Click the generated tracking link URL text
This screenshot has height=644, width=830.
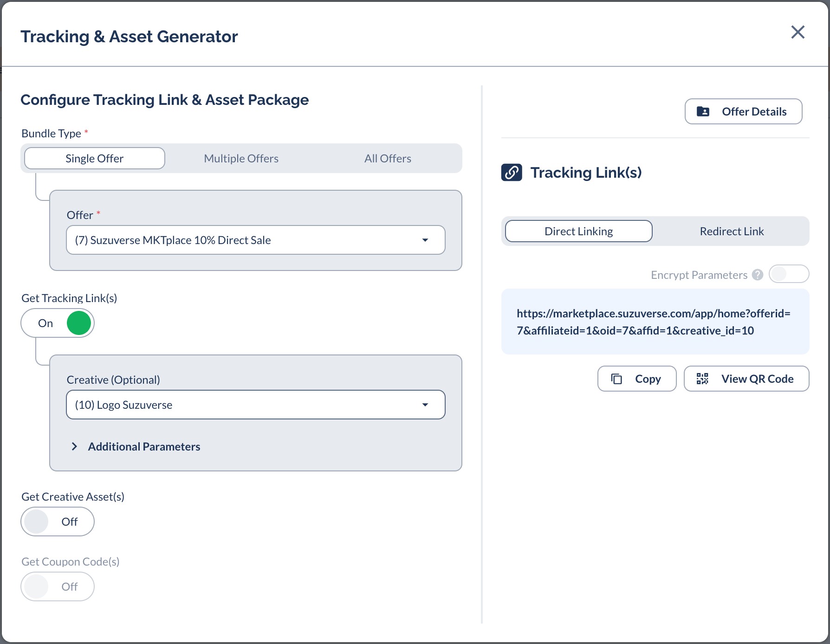[653, 322]
